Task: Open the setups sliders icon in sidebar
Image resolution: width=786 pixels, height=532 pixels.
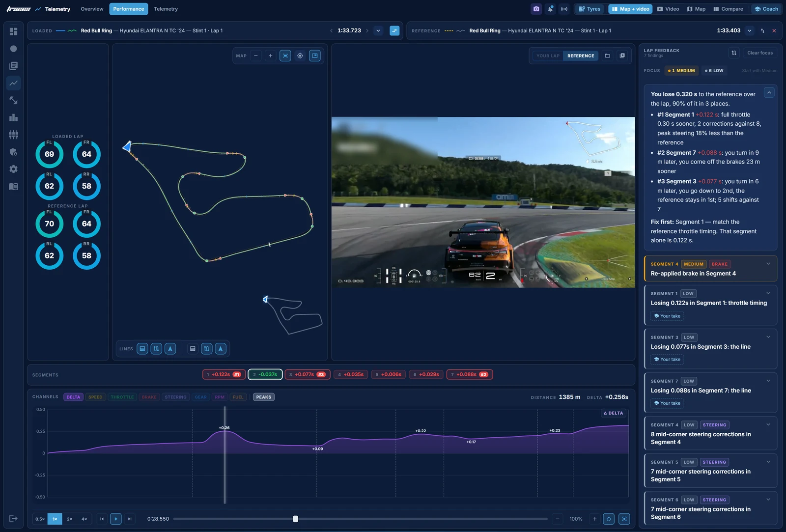Action: coord(13,135)
